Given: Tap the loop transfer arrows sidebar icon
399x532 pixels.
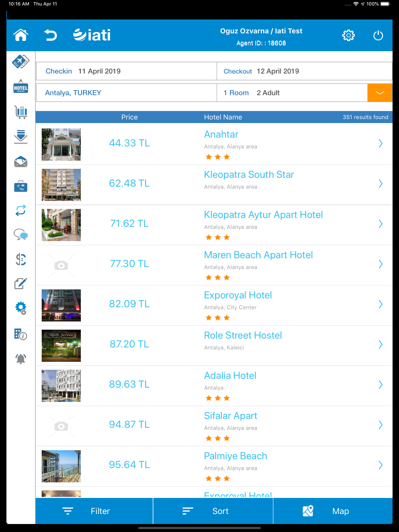Looking at the screenshot, I should 21,211.
